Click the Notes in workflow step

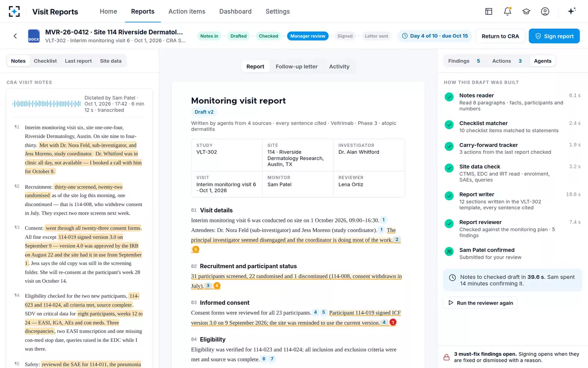(209, 36)
